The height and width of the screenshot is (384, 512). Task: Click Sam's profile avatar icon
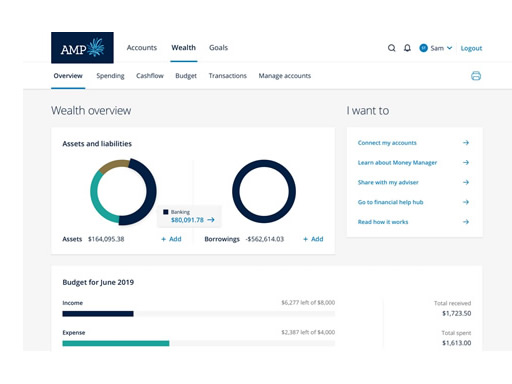[423, 48]
